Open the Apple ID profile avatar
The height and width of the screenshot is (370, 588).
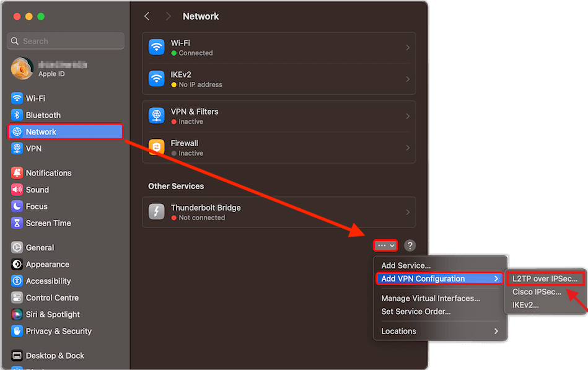click(22, 69)
